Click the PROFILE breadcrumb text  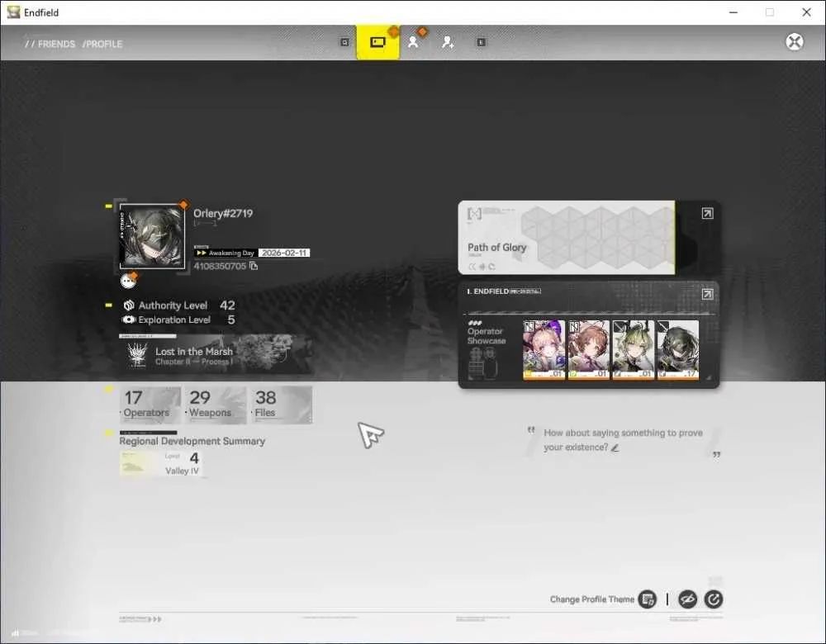102,44
